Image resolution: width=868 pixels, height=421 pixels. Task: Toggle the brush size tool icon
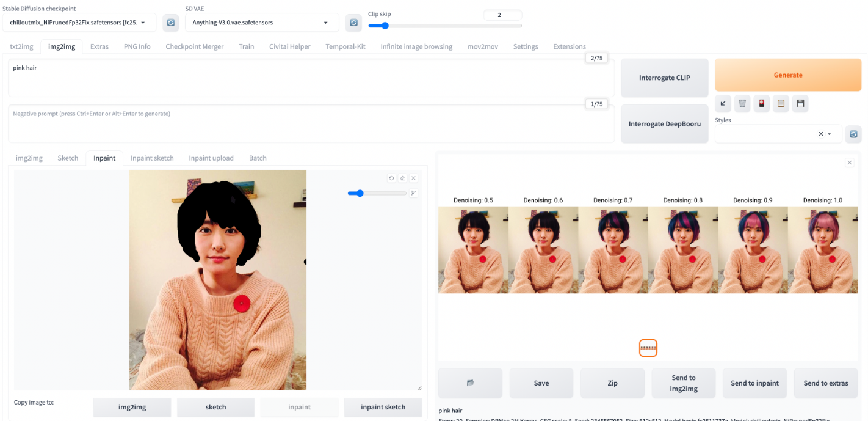point(413,193)
